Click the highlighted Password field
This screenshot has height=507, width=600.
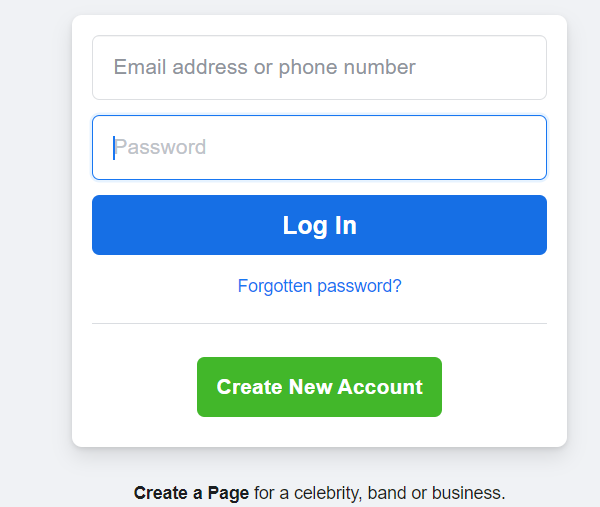(319, 148)
